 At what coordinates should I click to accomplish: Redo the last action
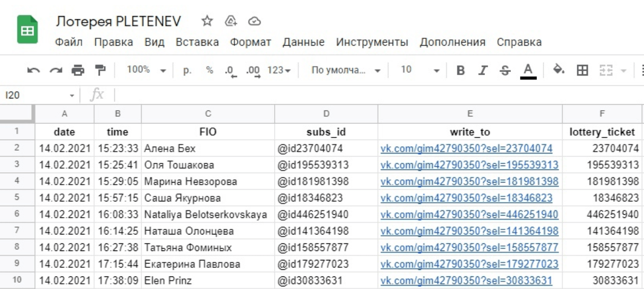click(56, 70)
